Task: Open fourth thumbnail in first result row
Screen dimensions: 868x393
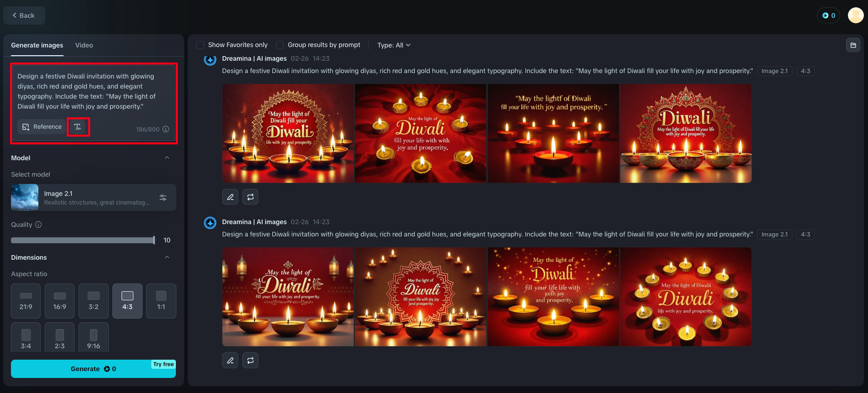Action: (x=686, y=133)
